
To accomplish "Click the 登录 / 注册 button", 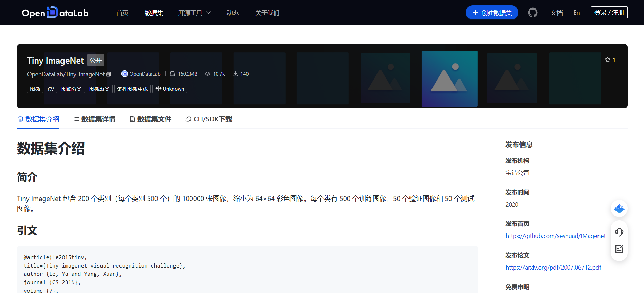I will pyautogui.click(x=609, y=13).
